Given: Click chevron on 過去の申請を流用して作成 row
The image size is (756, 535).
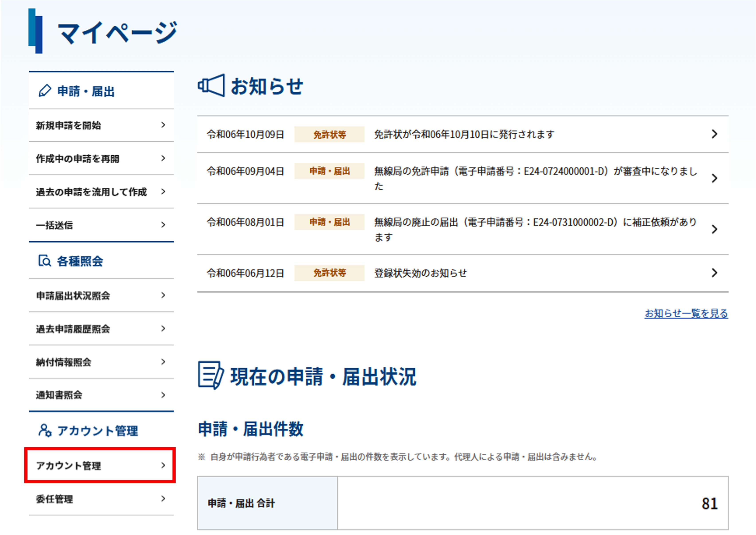Looking at the screenshot, I should click(x=163, y=191).
